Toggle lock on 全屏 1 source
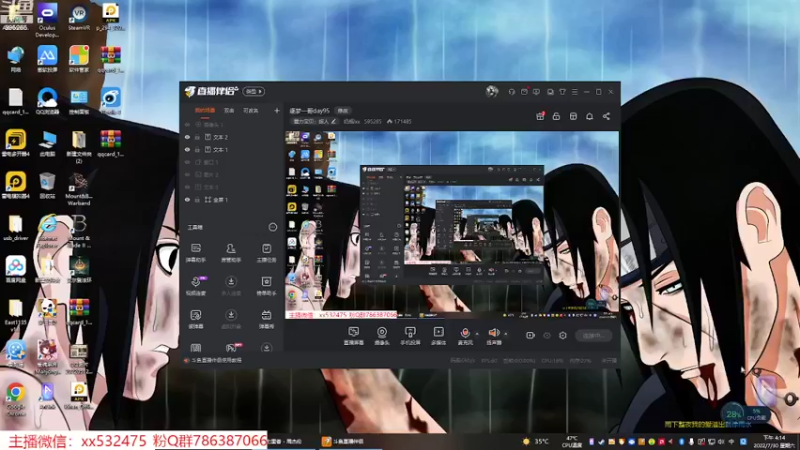 point(197,200)
